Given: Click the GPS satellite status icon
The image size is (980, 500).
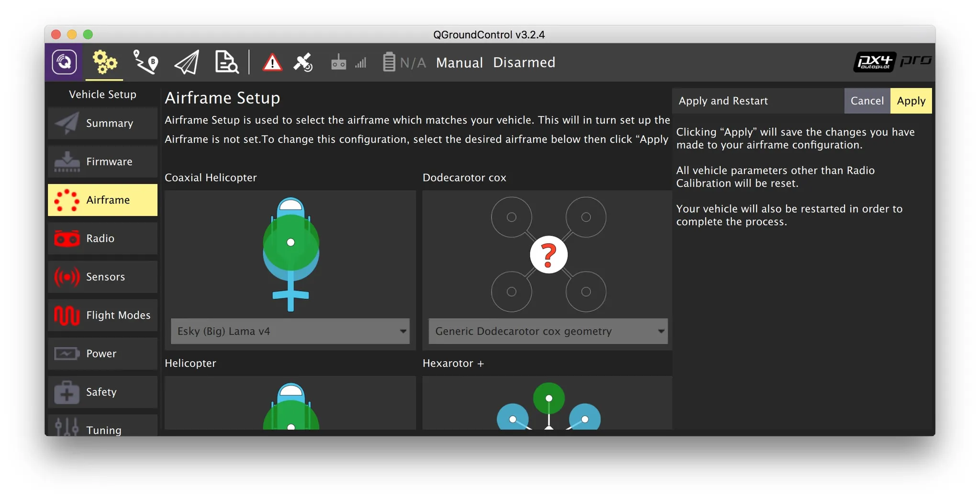Looking at the screenshot, I should click(x=303, y=63).
